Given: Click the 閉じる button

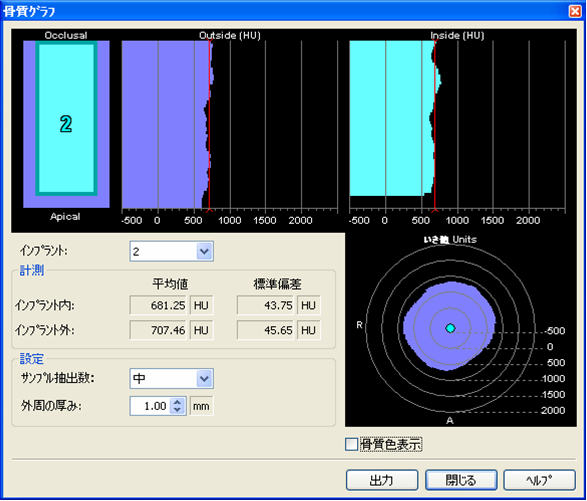Looking at the screenshot, I should [461, 480].
